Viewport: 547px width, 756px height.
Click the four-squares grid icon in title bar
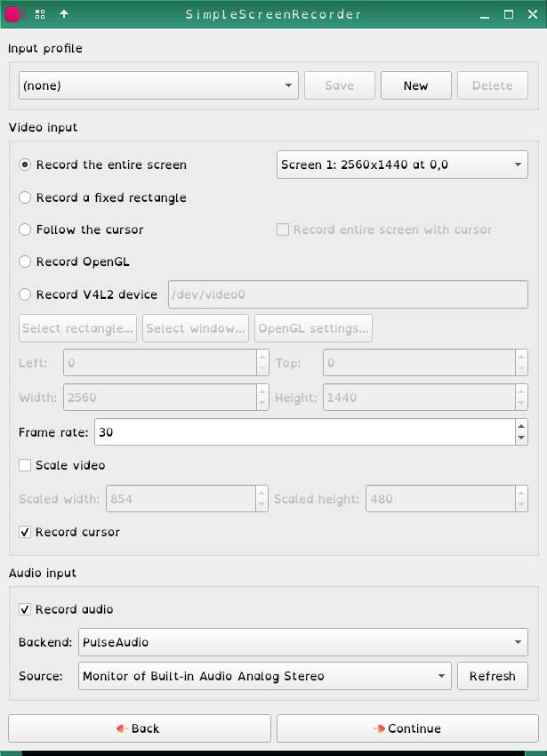click(x=40, y=14)
